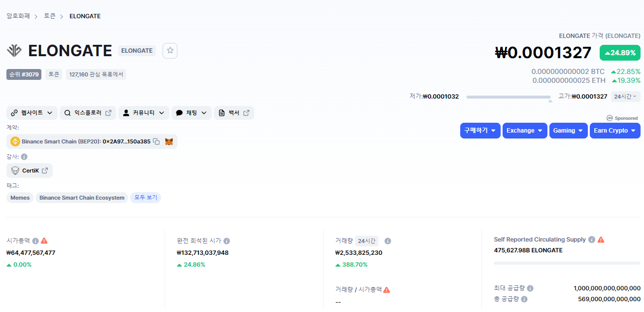Click the 시가총액 red warning icon
The image size is (644, 312).
(44, 241)
